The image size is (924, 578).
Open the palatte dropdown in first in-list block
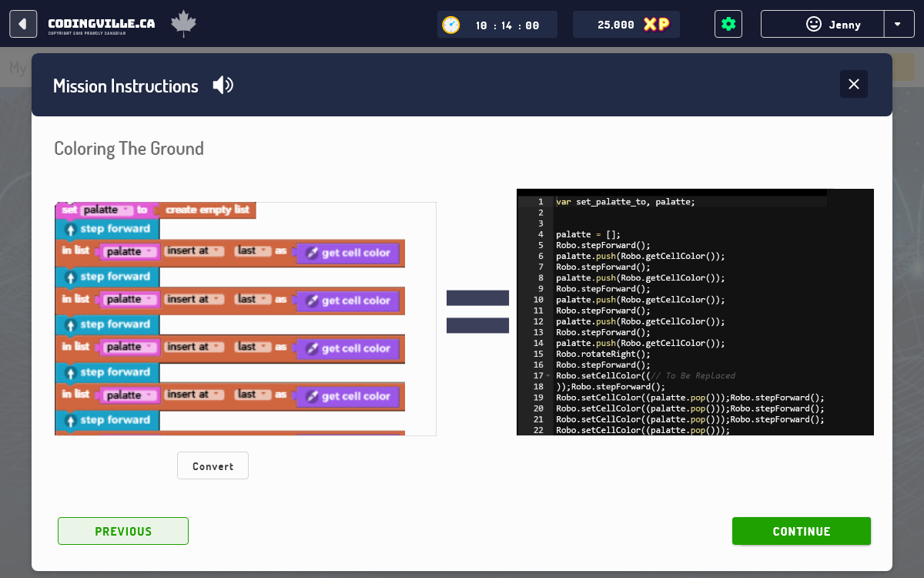click(x=129, y=251)
